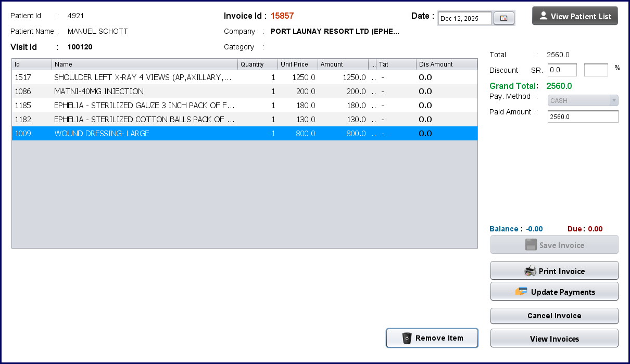
Task: Click the credit card icon on Update Payments
Action: tap(521, 292)
